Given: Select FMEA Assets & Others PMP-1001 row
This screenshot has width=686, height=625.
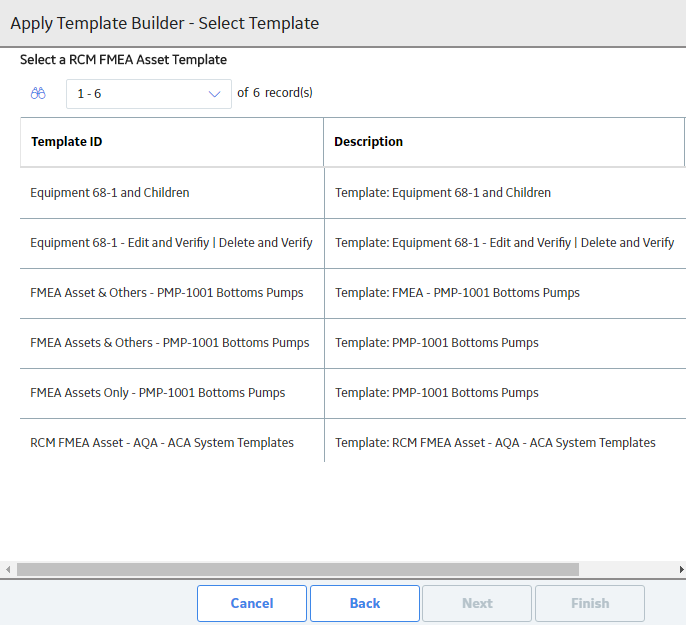Looking at the screenshot, I should click(353, 343).
